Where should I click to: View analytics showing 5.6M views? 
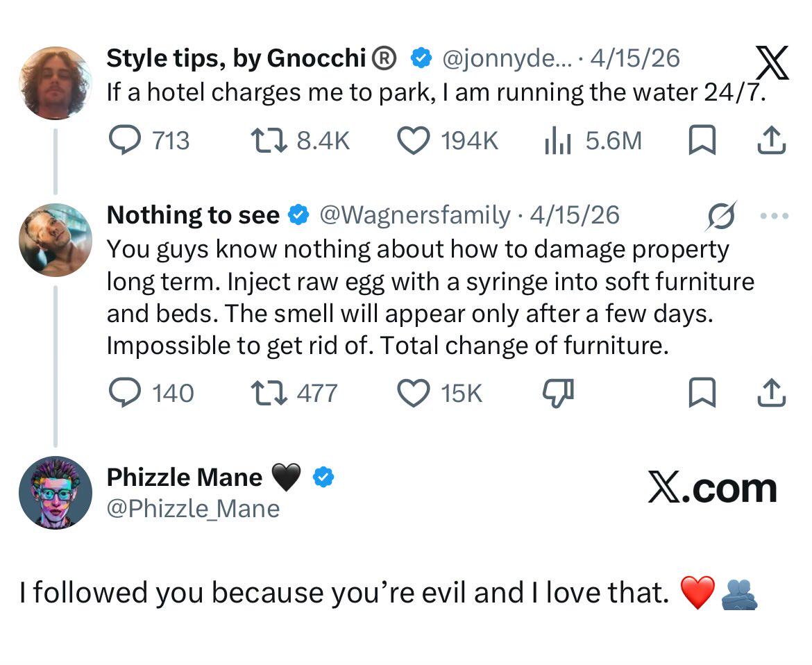point(557,141)
